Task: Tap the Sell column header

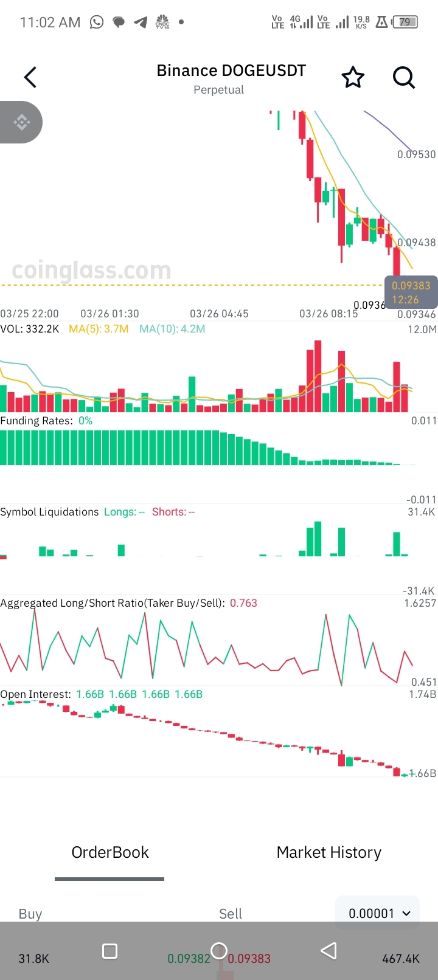Action: click(231, 914)
